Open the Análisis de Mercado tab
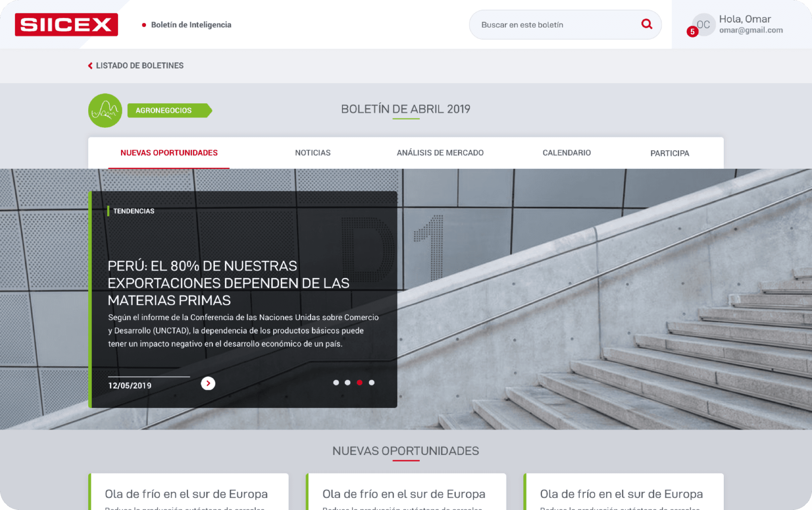This screenshot has width=812, height=510. point(440,153)
